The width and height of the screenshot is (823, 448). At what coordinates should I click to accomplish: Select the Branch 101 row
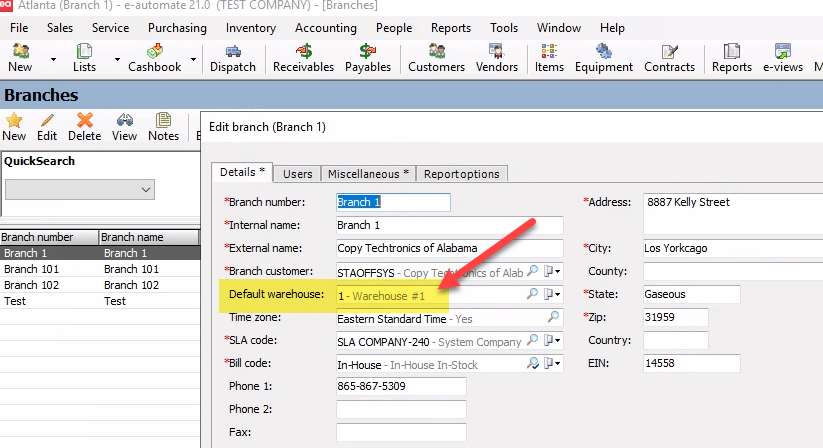[100, 269]
